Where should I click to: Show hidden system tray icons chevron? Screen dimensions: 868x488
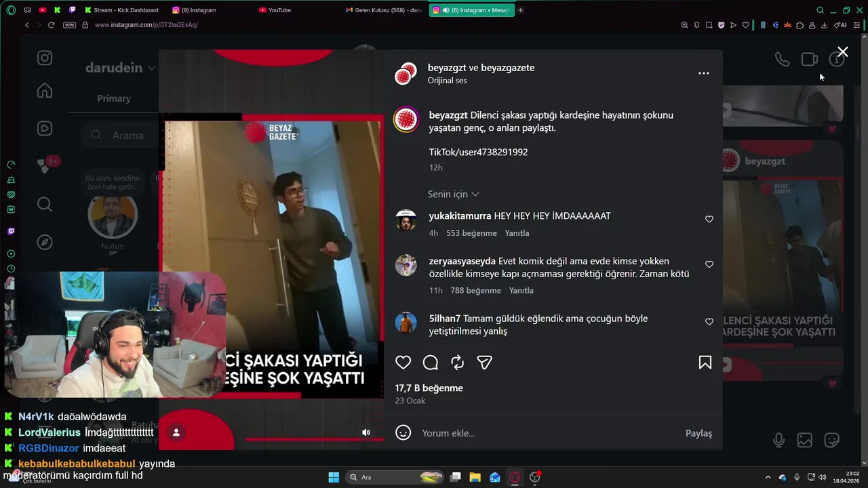[768, 477]
